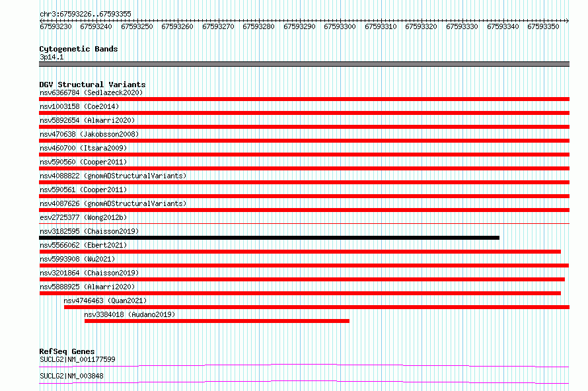Click ruler position 67593250

[137, 26]
